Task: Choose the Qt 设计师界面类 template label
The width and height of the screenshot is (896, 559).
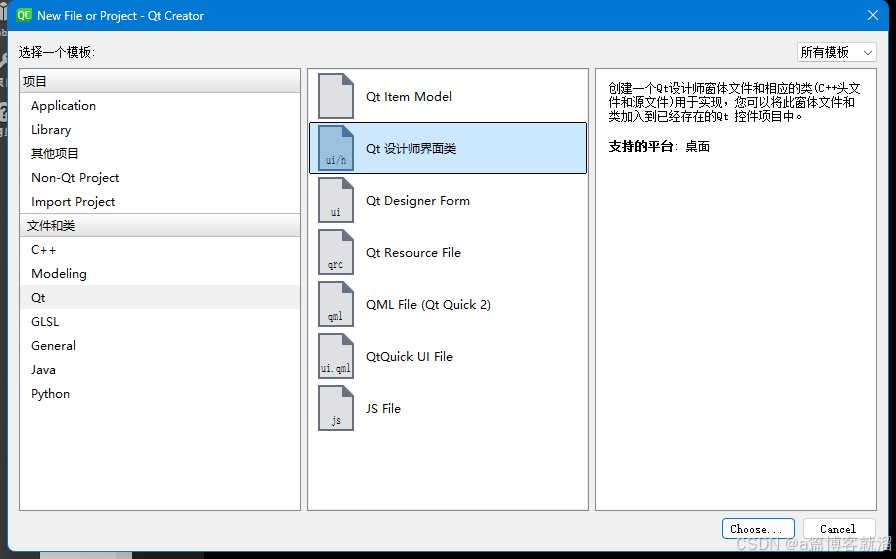Action: [411, 149]
